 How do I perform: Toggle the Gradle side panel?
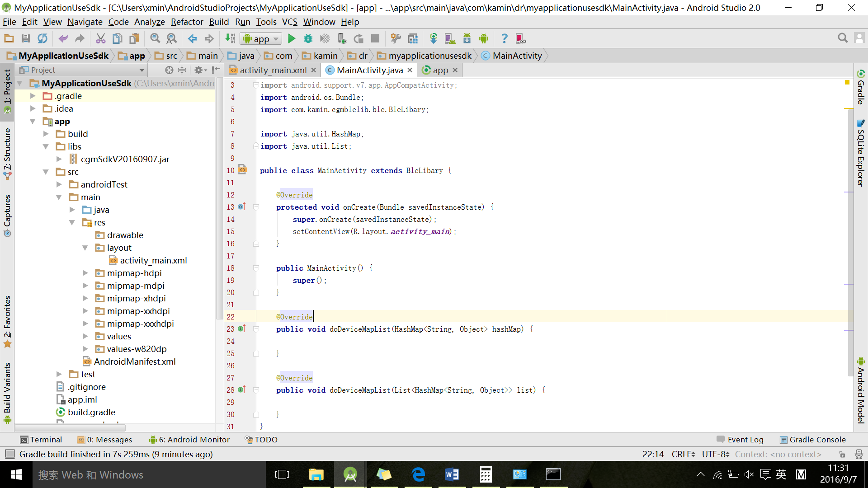(861, 87)
